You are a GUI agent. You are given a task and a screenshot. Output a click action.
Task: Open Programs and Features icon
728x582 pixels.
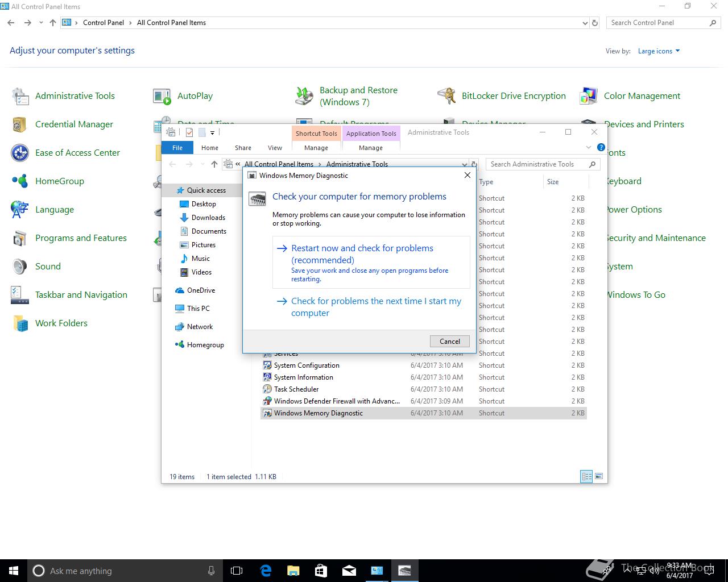20,238
